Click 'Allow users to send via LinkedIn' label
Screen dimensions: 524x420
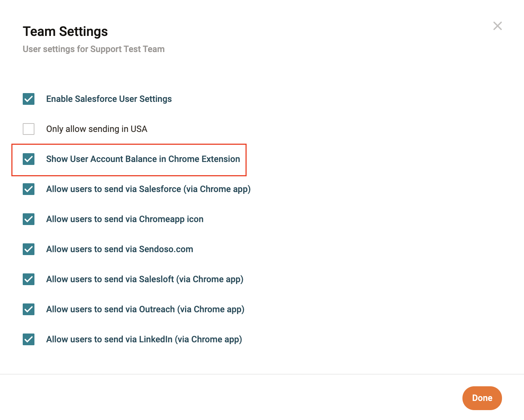tap(144, 339)
